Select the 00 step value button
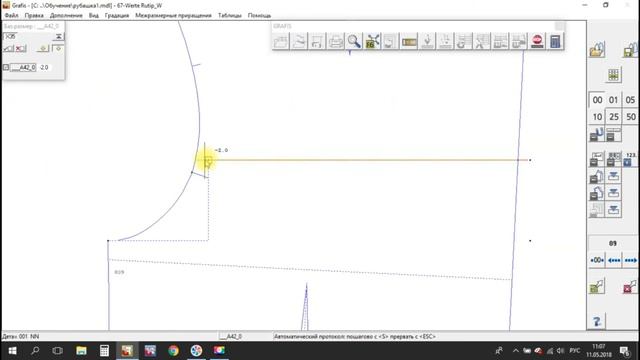Image resolution: width=640 pixels, height=360 pixels. click(x=597, y=100)
